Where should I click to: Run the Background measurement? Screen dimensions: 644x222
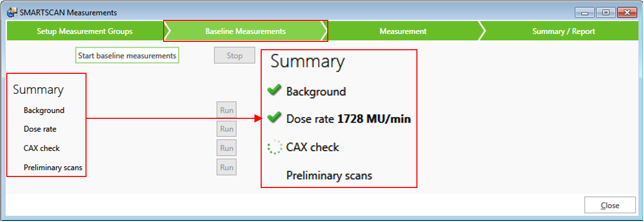click(x=227, y=110)
